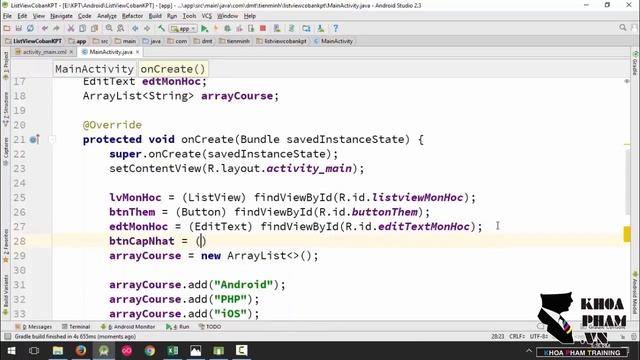
Task: Open the Structure side panel
Action: [x=6, y=109]
